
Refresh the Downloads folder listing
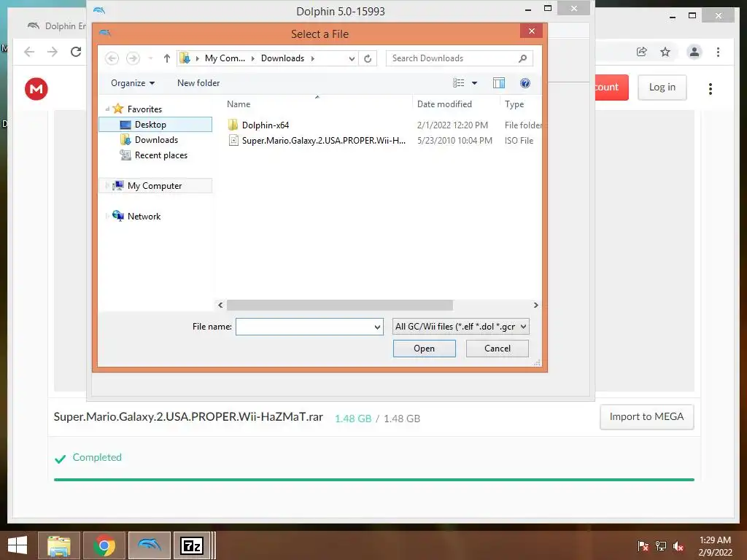tap(368, 58)
